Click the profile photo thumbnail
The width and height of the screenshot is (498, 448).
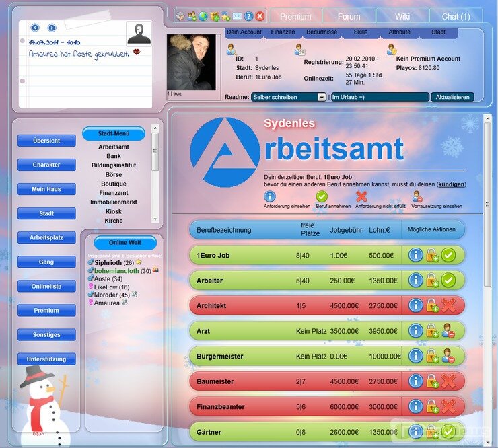coord(191,63)
